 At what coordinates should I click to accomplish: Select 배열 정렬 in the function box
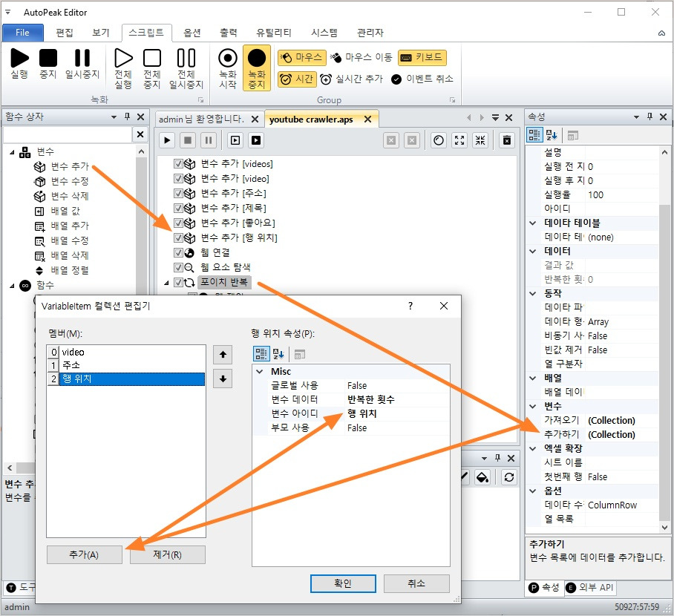click(x=70, y=270)
